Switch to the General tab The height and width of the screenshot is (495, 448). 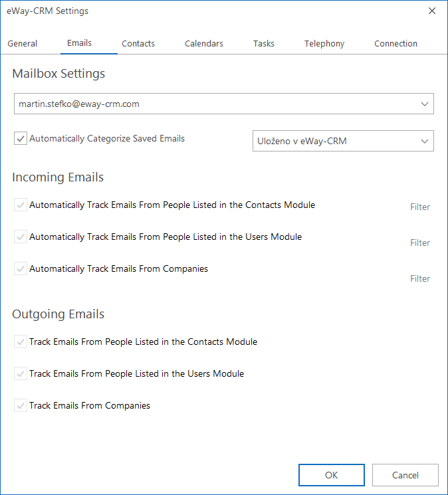pyautogui.click(x=23, y=44)
